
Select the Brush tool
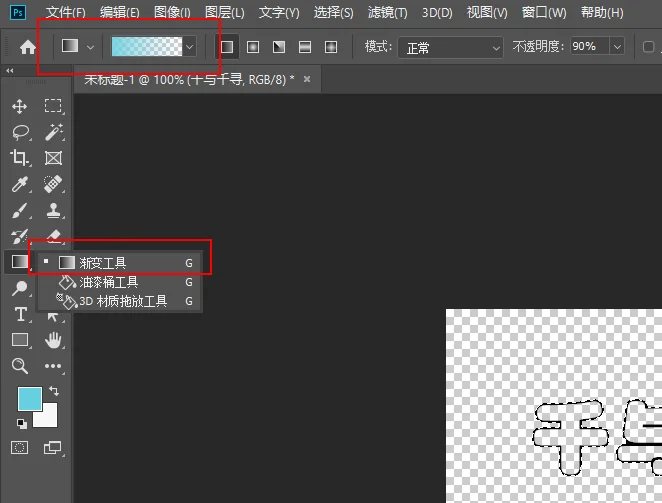coord(19,210)
